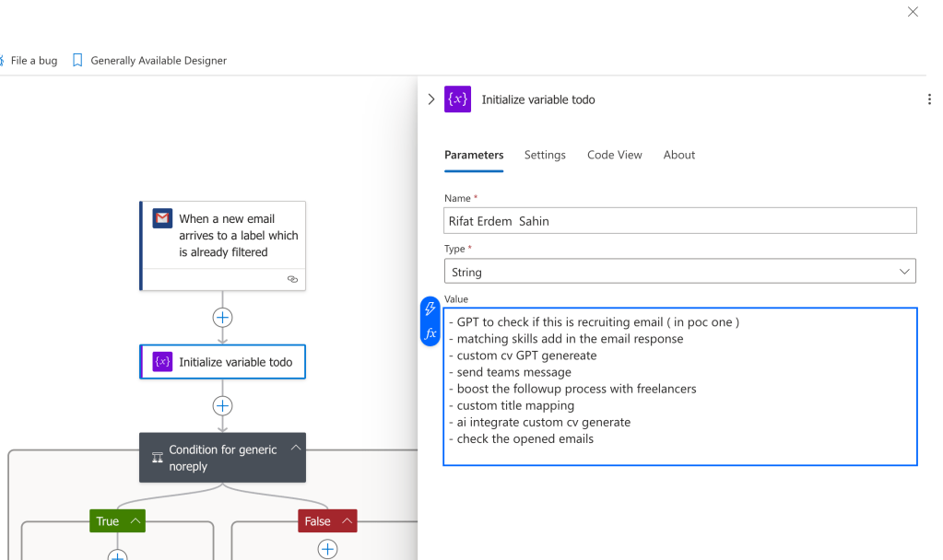Click variable icon on Initialize variable card
This screenshot has height=560, width=943.
(162, 362)
